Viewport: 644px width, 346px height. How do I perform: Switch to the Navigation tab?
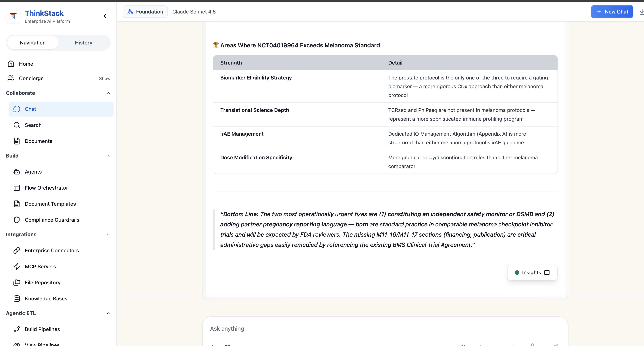tap(33, 43)
